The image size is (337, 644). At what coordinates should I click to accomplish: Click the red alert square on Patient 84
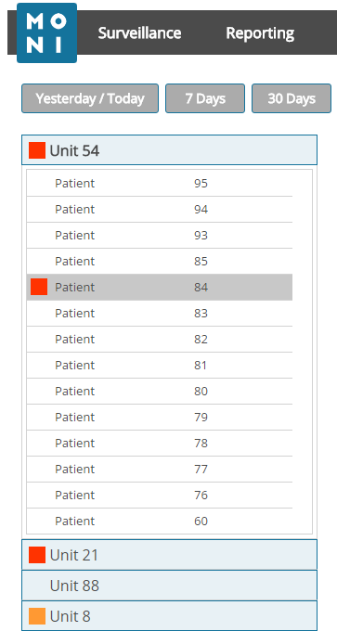coord(39,287)
